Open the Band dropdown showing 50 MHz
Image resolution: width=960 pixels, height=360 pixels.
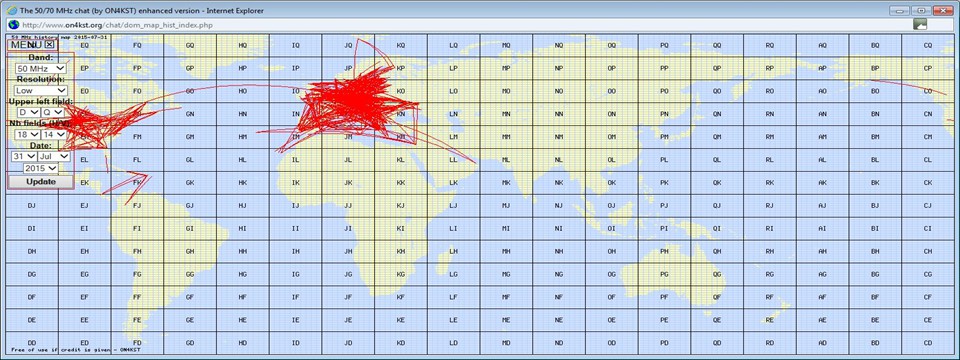tap(41, 69)
